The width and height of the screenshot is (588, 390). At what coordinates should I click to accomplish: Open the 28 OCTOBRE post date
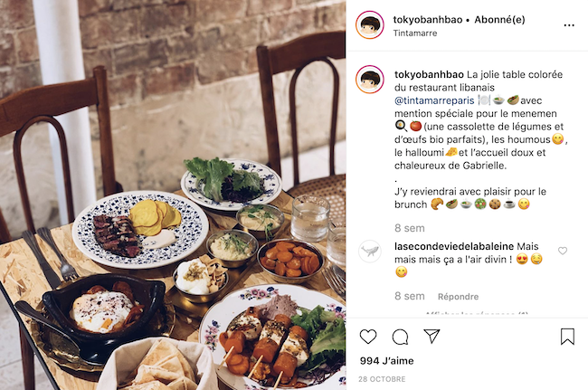point(382,379)
